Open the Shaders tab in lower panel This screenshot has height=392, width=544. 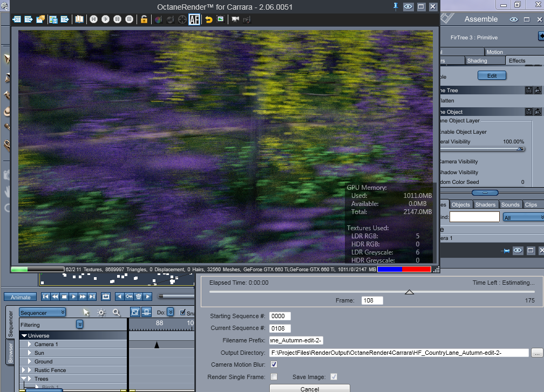pos(485,204)
